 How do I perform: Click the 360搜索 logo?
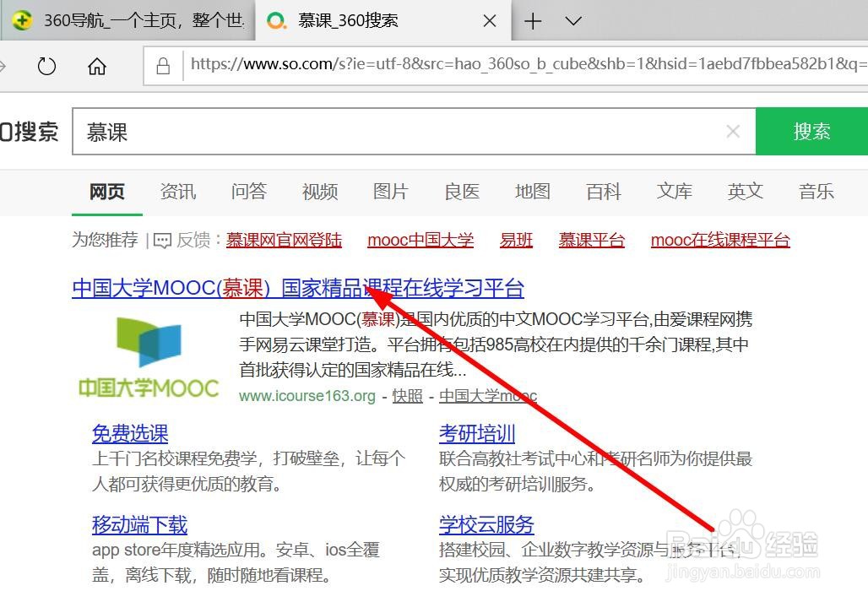(29, 132)
